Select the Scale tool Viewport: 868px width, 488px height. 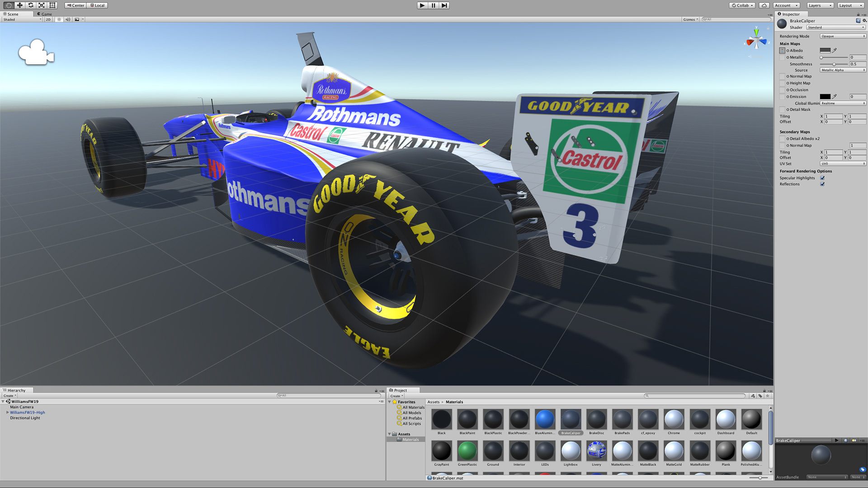pyautogui.click(x=41, y=5)
